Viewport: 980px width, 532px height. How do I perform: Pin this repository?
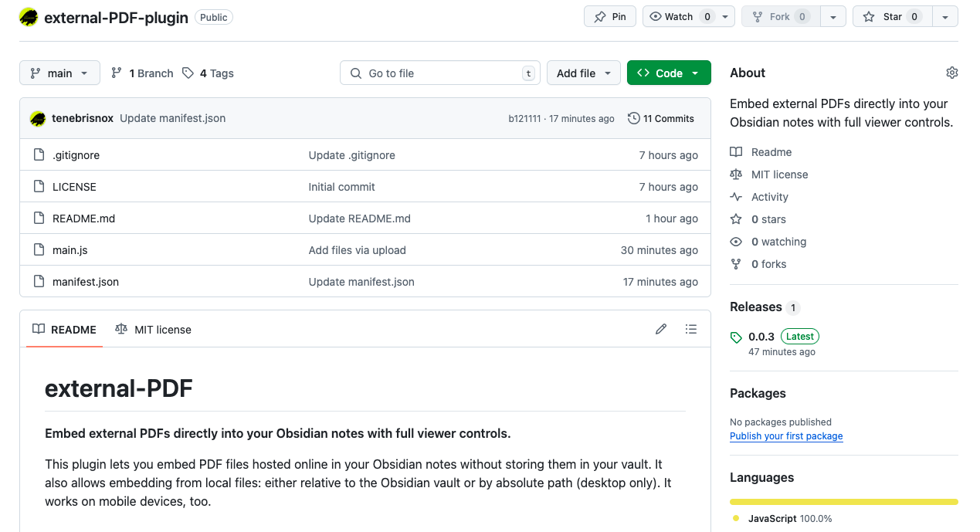(610, 16)
